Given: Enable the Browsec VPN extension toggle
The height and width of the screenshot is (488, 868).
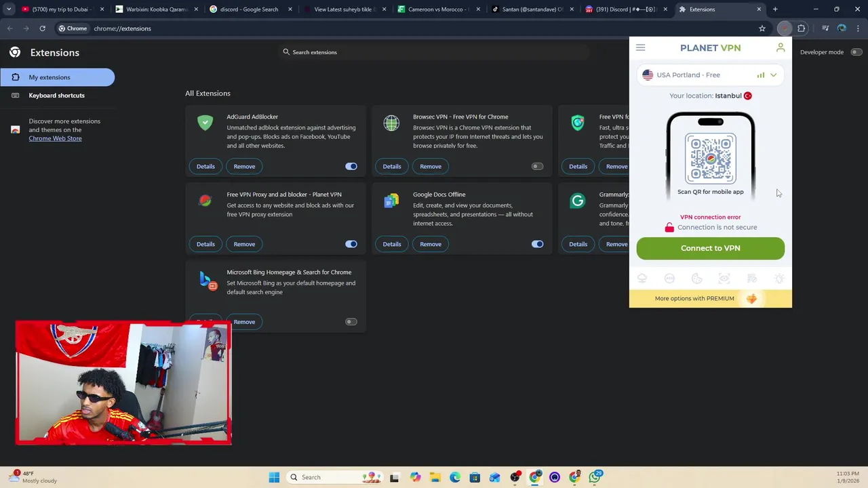Looking at the screenshot, I should [x=537, y=166].
